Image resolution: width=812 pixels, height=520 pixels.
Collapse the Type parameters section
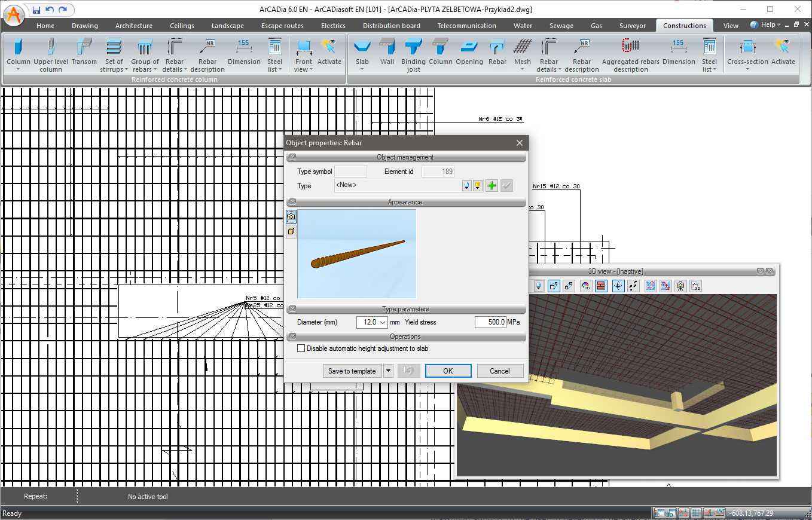point(292,309)
